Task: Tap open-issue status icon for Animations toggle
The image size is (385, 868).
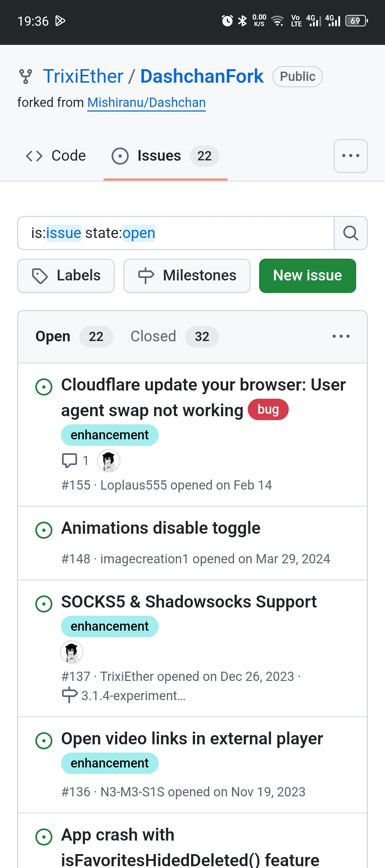Action: [x=44, y=530]
